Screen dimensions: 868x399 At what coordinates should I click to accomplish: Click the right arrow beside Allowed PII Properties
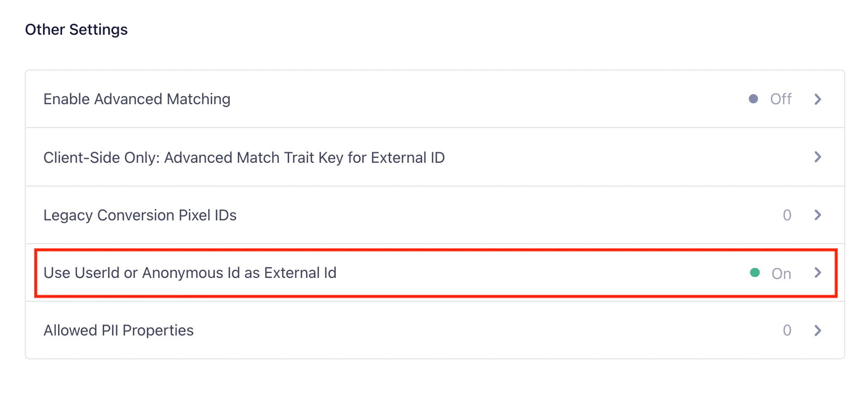(x=818, y=330)
